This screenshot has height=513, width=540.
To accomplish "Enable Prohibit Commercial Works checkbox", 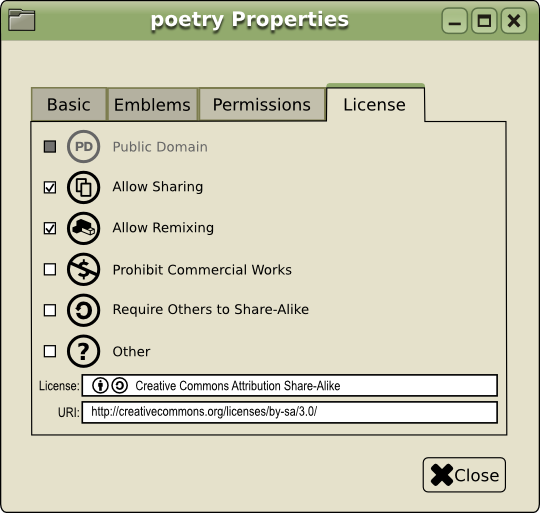I will [50, 269].
